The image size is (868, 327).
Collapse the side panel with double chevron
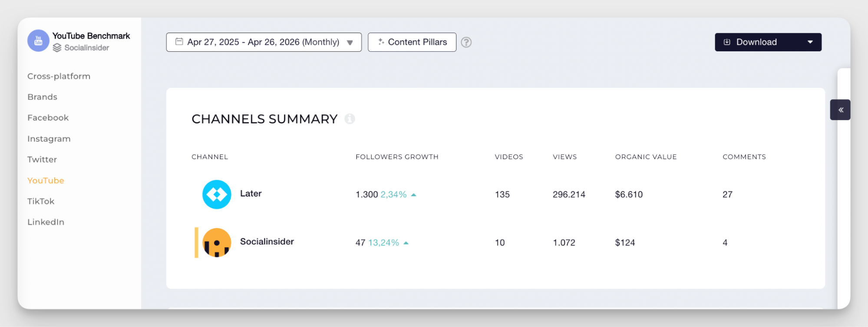[841, 110]
